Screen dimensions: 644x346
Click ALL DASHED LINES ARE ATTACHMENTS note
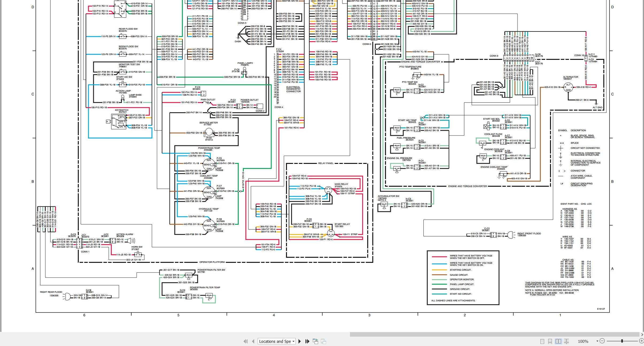coord(453,301)
